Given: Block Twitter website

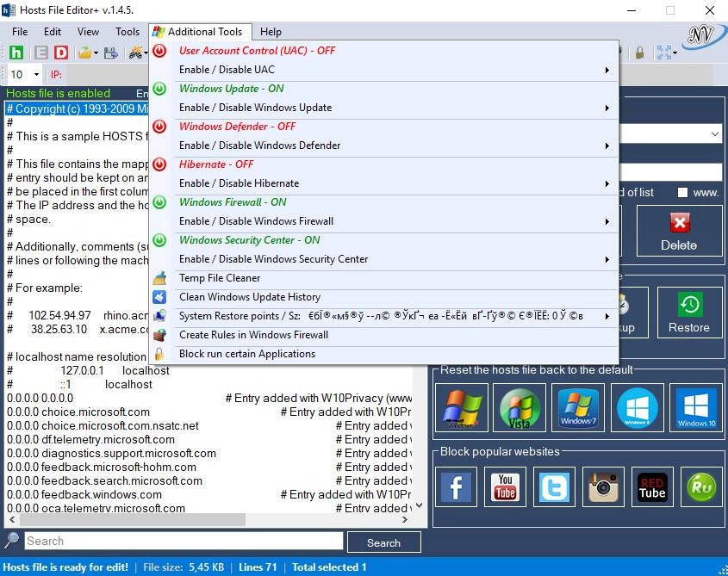Looking at the screenshot, I should coord(554,486).
